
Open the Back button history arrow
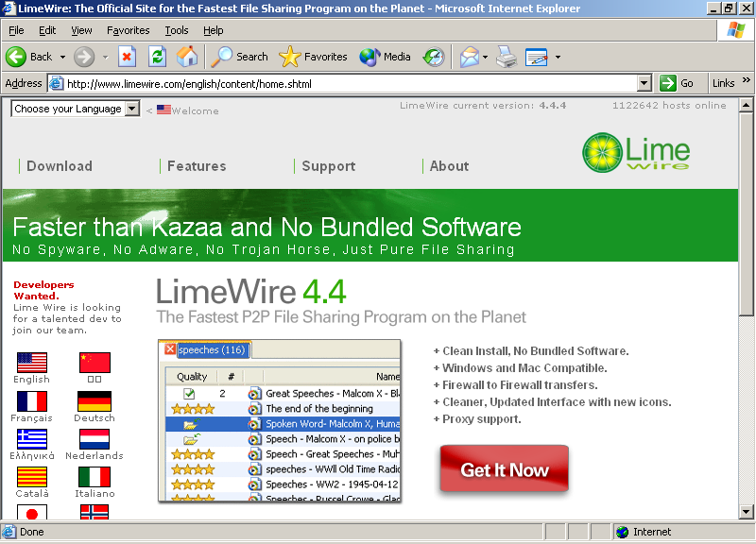62,58
